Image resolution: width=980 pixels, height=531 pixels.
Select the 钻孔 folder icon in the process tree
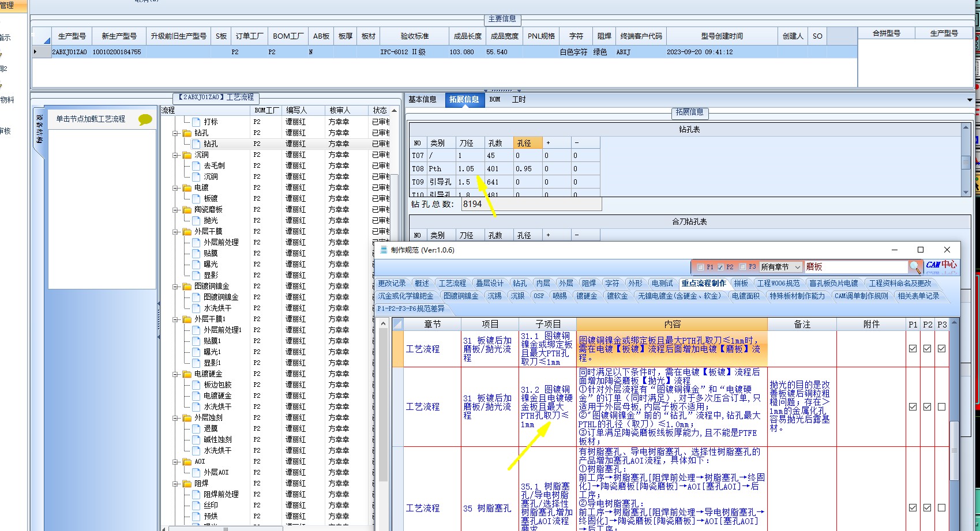187,133
